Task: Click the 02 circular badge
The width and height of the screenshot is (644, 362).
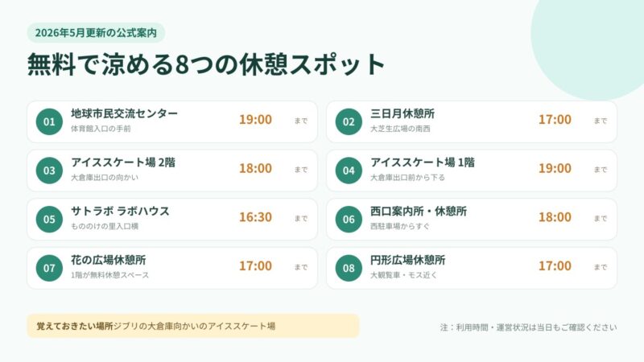Action: [349, 121]
